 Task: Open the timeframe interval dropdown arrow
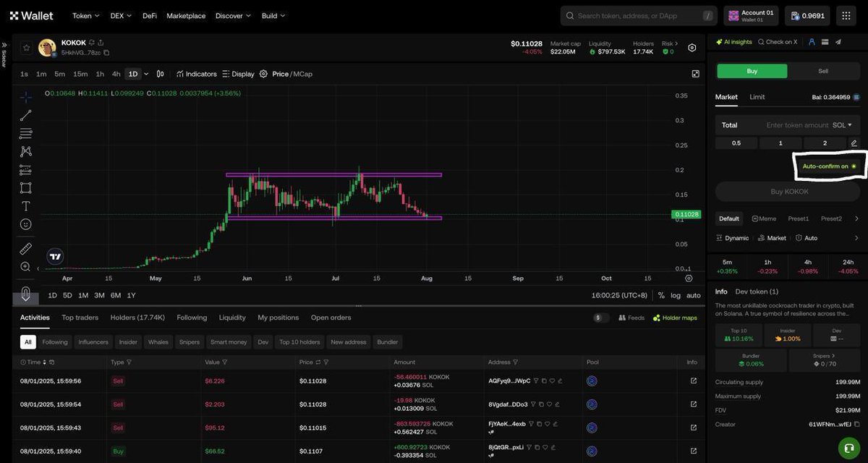tap(146, 74)
